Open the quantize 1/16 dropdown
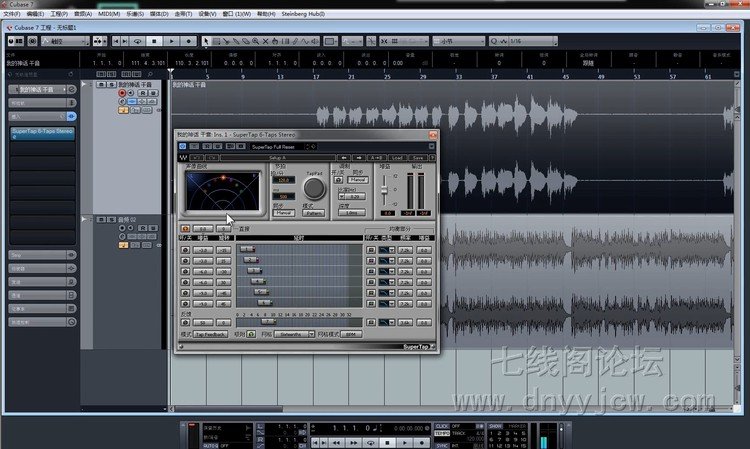The image size is (750, 449). click(532, 42)
